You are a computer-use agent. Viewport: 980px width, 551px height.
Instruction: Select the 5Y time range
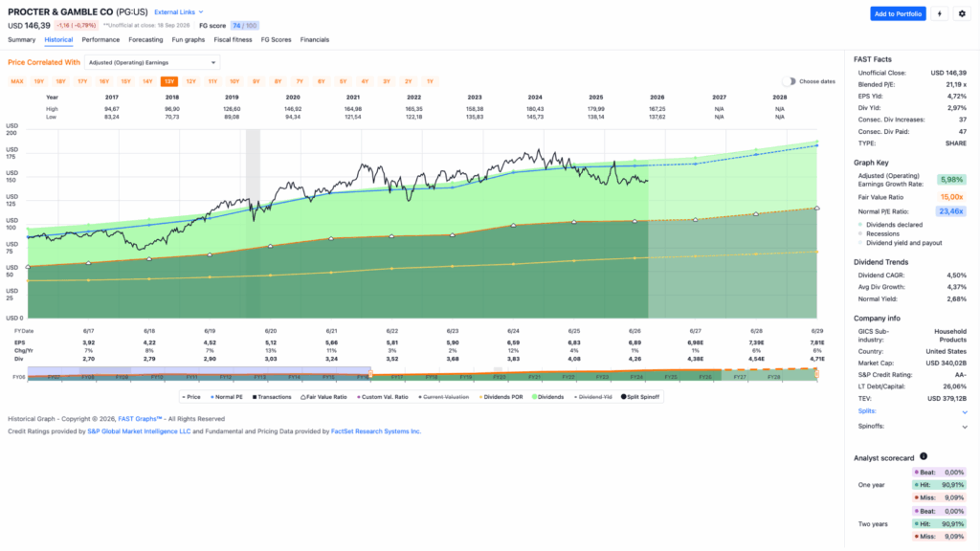[344, 81]
